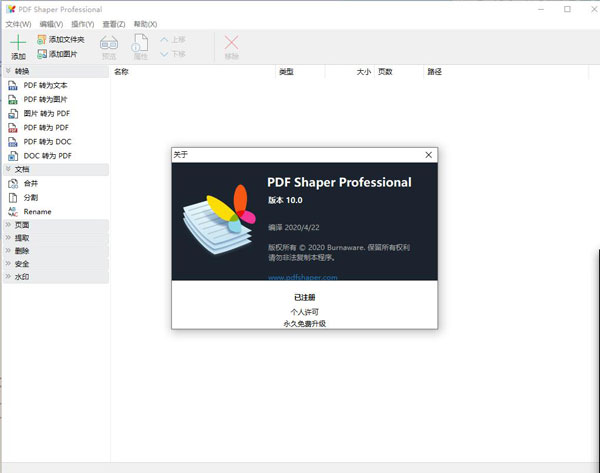Select the PDF 转为图片 icon
Image resolution: width=600 pixels, height=473 pixels.
(x=13, y=99)
